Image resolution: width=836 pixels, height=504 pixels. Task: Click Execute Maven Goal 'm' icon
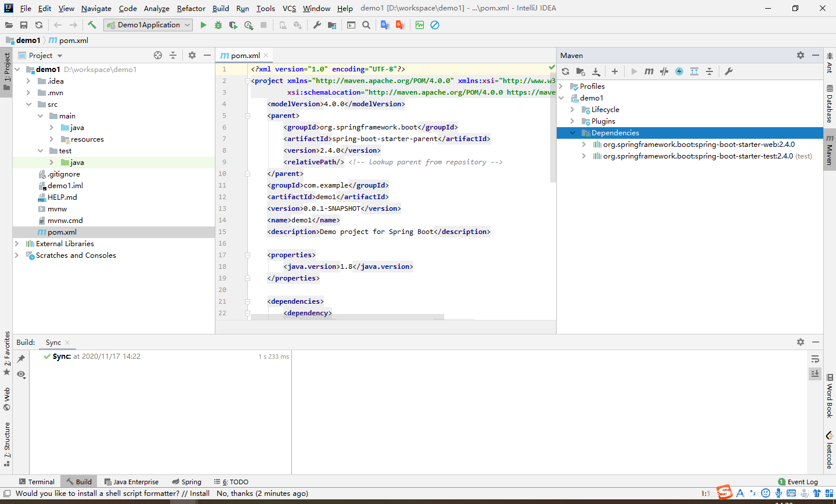coord(649,71)
